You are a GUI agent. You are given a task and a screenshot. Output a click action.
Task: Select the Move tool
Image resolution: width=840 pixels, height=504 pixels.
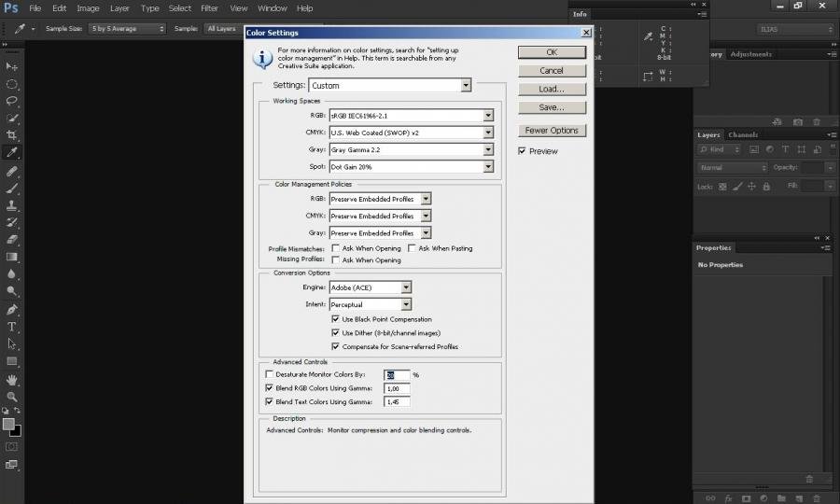(12, 67)
